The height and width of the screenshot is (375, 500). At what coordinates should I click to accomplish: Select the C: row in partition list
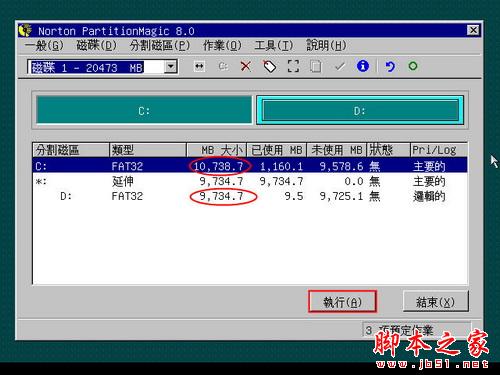250,166
